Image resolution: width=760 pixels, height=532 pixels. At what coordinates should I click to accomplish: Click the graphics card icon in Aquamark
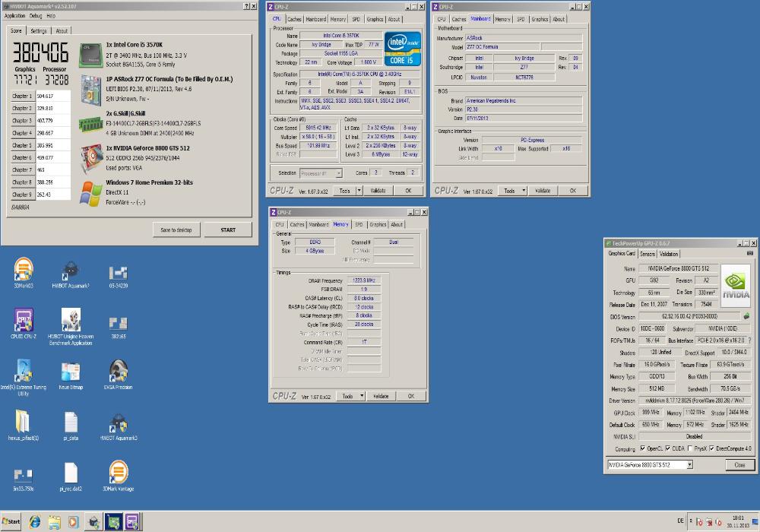point(90,158)
